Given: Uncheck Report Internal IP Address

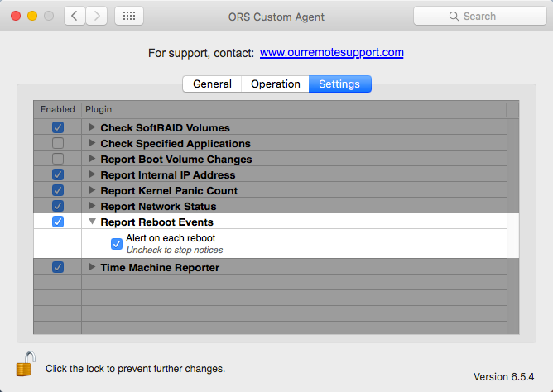Looking at the screenshot, I should pos(58,174).
